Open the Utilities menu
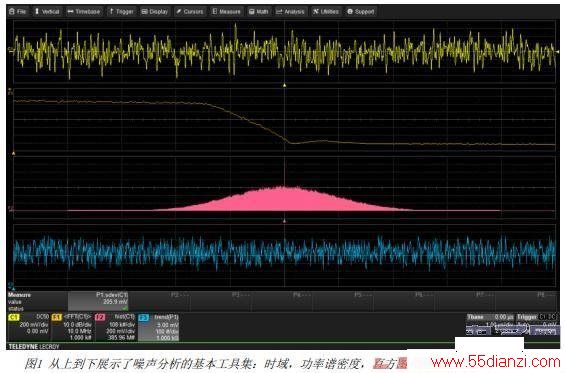Viewport: 565px width, 373px height. click(326, 12)
